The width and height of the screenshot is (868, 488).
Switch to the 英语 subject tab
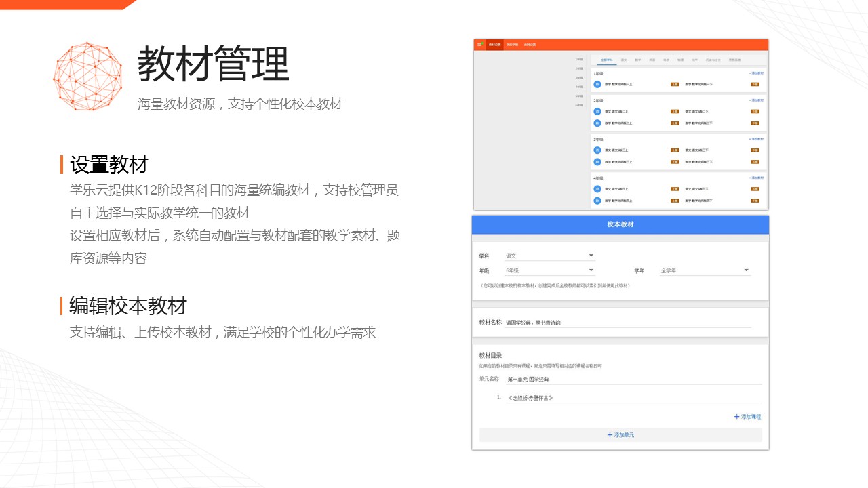652,60
